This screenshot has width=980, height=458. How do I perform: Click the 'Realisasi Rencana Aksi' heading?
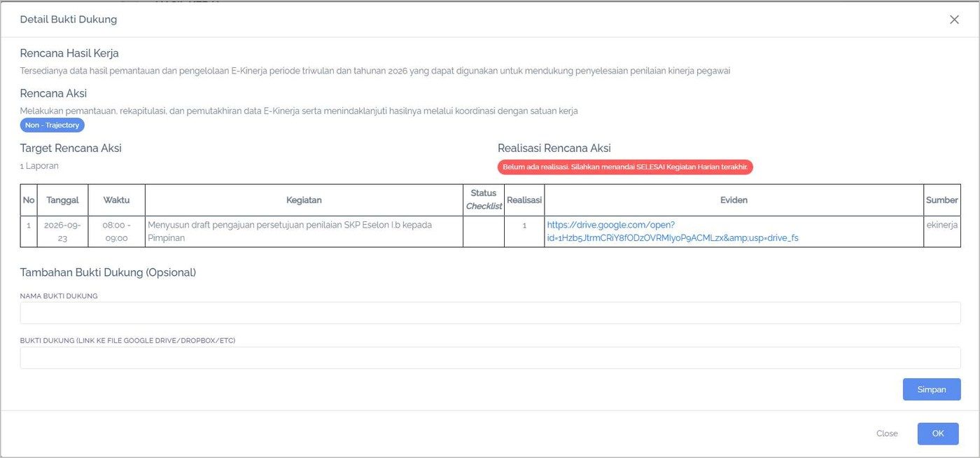(554, 148)
